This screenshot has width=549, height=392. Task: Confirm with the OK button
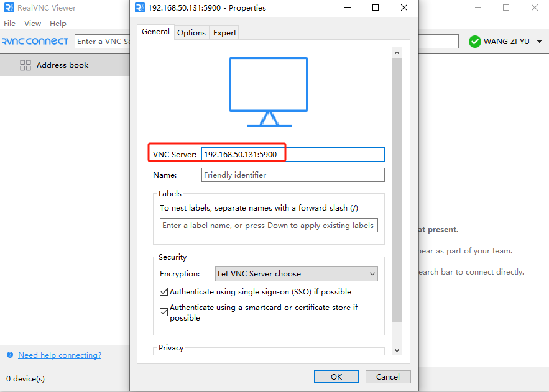(x=336, y=376)
